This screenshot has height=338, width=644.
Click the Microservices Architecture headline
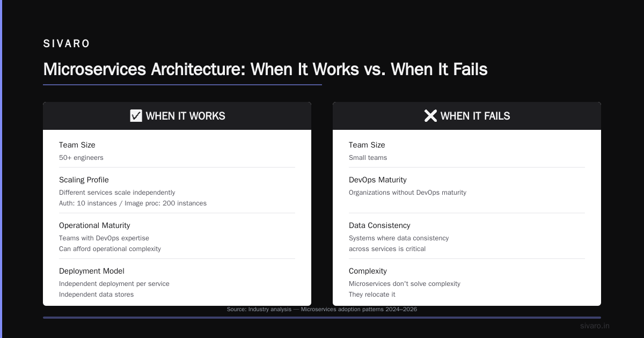coord(265,69)
